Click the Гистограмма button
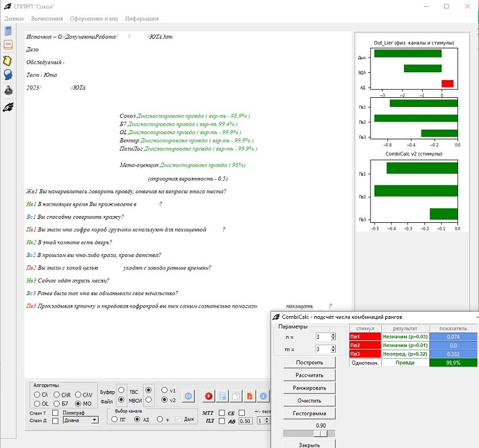The height and width of the screenshot is (448, 479). [x=309, y=413]
